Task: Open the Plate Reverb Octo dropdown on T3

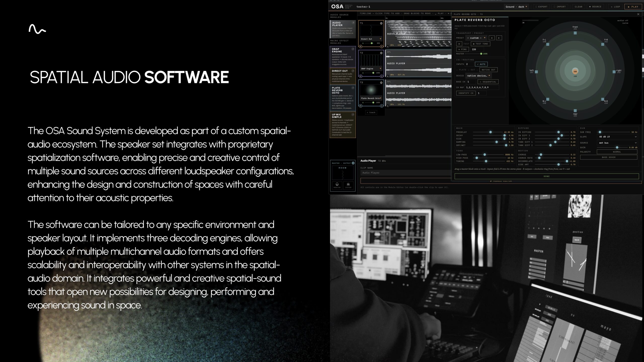Action: point(371,98)
